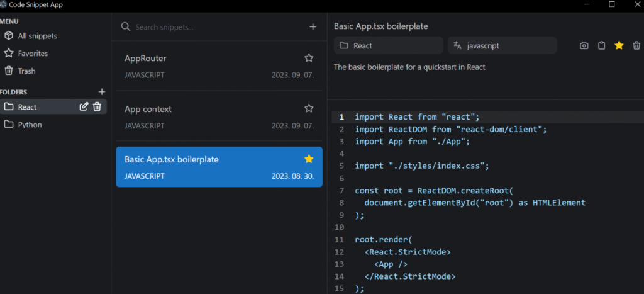This screenshot has height=294, width=644.
Task: Open the AppRouter snippet
Action: click(x=219, y=66)
